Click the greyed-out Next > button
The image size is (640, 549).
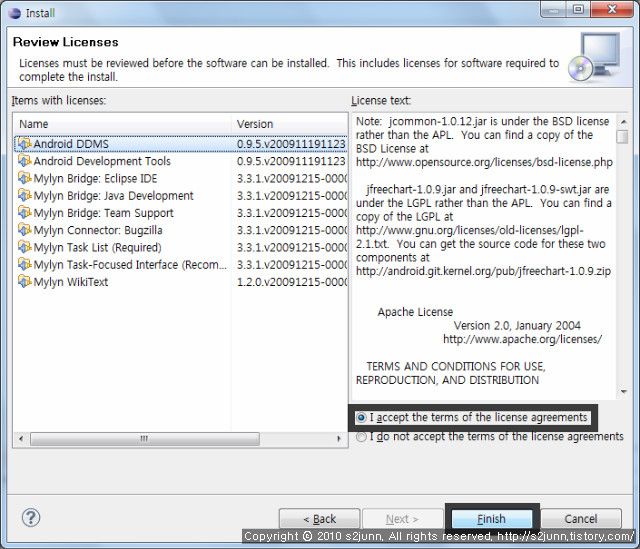click(x=402, y=519)
